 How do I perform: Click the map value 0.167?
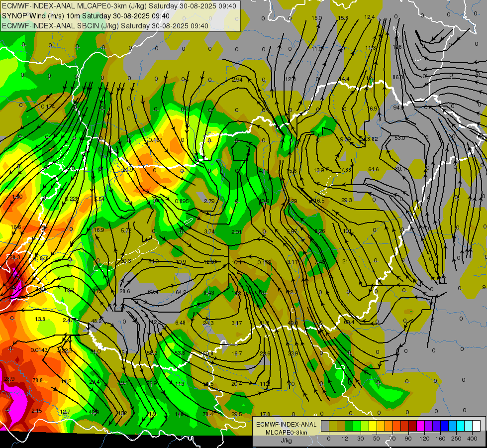coord(155,140)
